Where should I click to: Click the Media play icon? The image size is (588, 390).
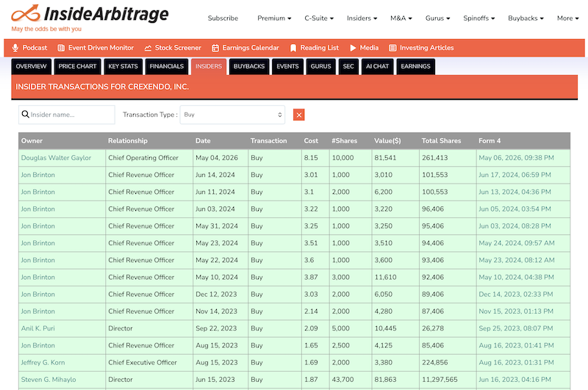[x=353, y=48]
